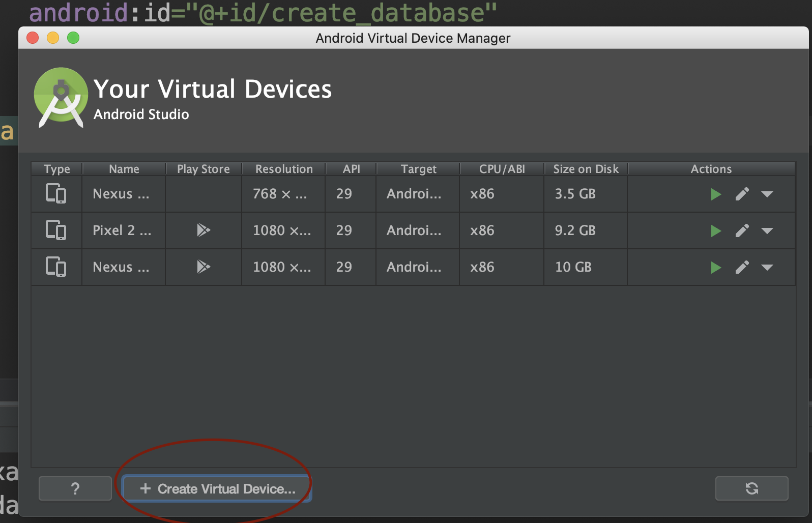Sort by Resolution column header
Viewport: 812px width, 523px height.
point(284,169)
